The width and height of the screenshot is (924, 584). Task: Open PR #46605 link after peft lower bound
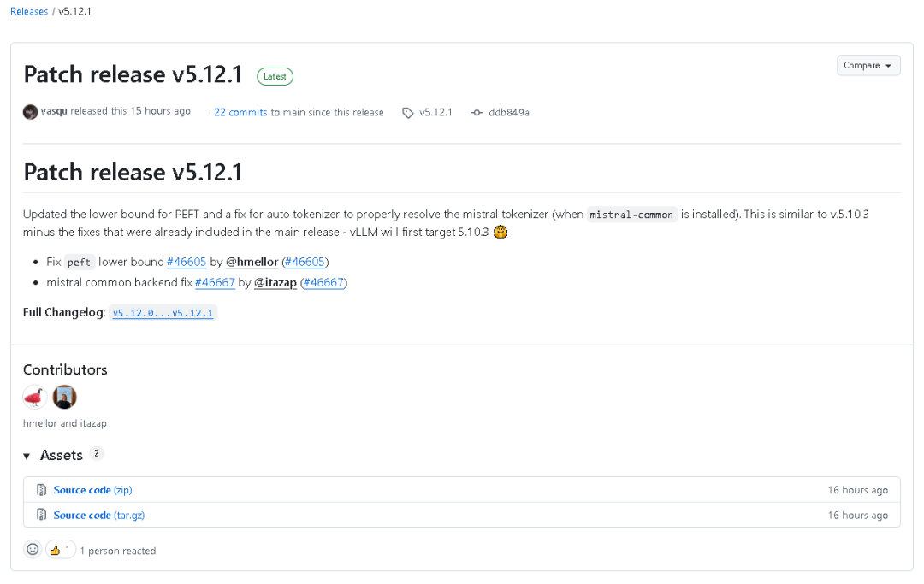[x=187, y=262]
